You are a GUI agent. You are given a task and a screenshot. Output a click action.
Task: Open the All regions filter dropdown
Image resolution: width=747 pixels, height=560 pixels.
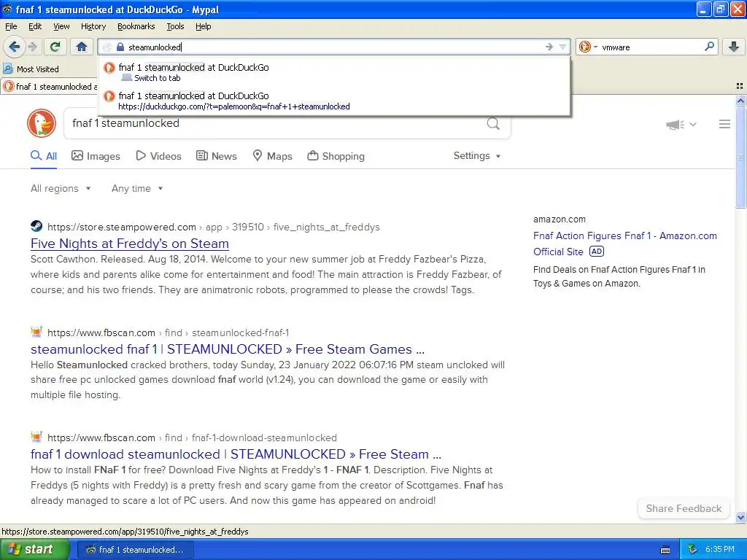tap(61, 189)
